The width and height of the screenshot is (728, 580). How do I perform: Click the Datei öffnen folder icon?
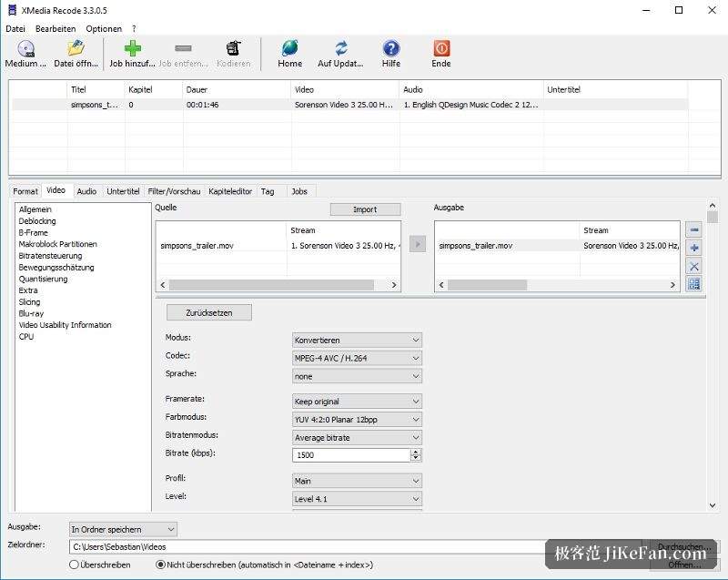pyautogui.click(x=76, y=48)
